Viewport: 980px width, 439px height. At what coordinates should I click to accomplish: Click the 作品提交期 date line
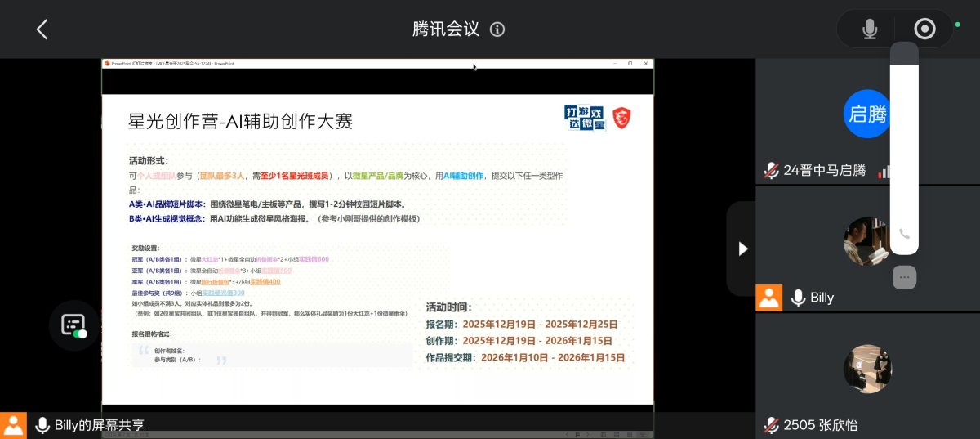pos(525,357)
